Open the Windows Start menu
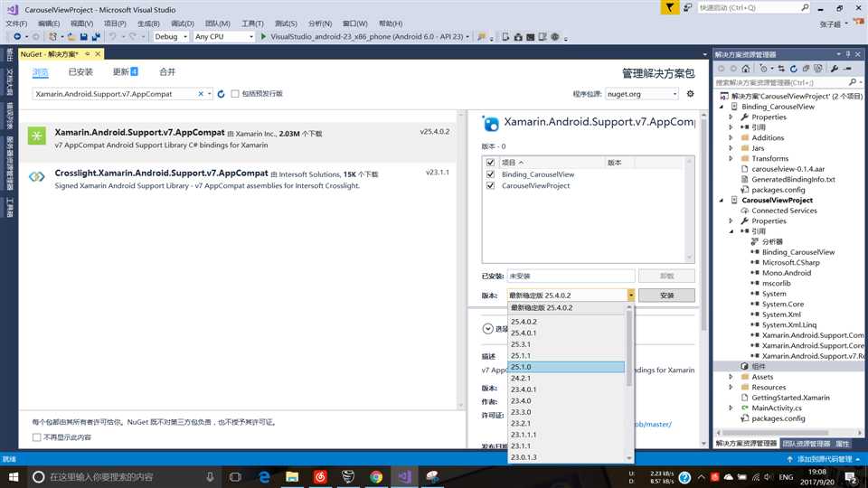Viewport: 868px width, 488px height. (x=14, y=476)
